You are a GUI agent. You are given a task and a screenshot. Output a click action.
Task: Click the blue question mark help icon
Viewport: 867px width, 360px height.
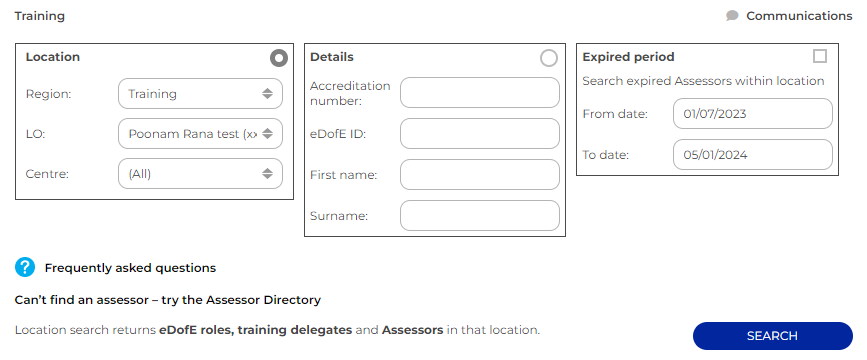[x=25, y=268]
